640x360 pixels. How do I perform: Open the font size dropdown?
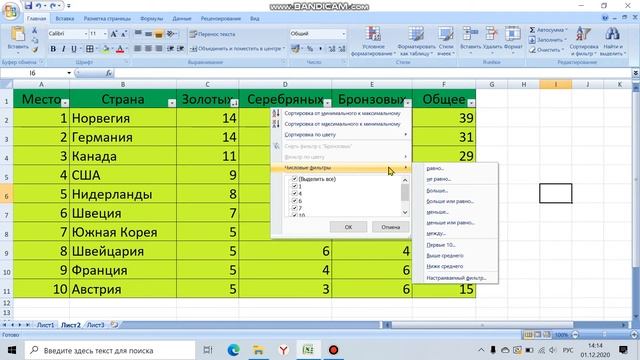(105, 34)
